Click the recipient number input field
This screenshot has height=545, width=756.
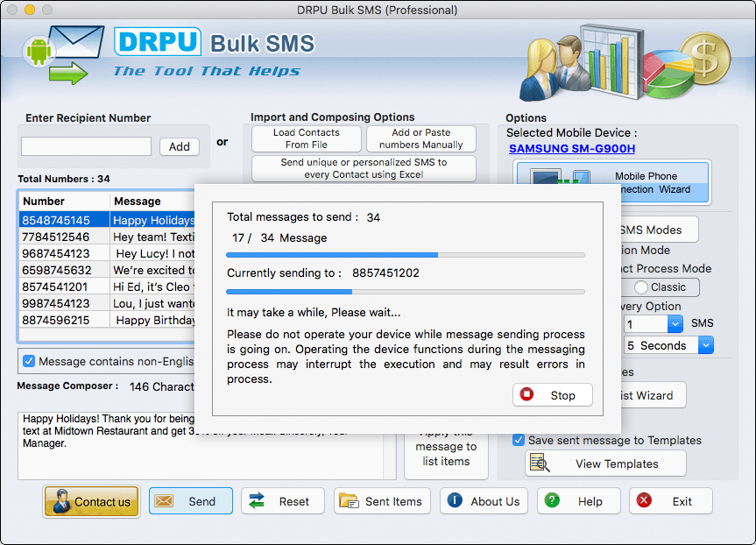point(87,146)
